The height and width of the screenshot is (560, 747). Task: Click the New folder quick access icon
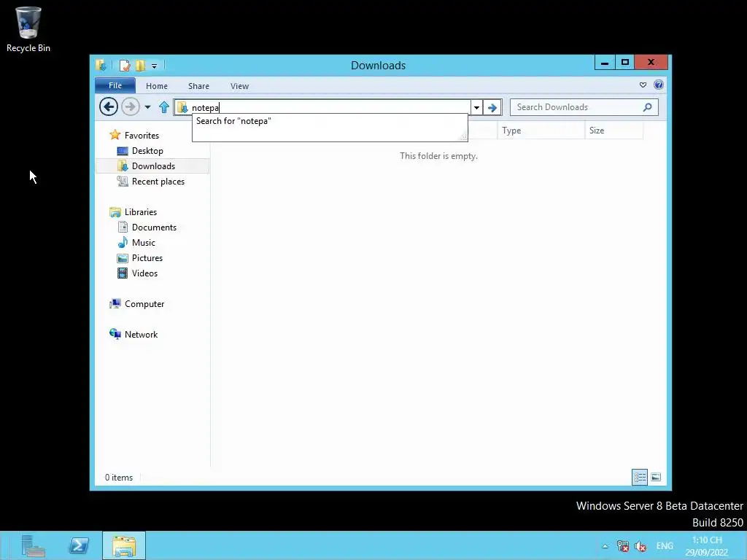(x=140, y=65)
